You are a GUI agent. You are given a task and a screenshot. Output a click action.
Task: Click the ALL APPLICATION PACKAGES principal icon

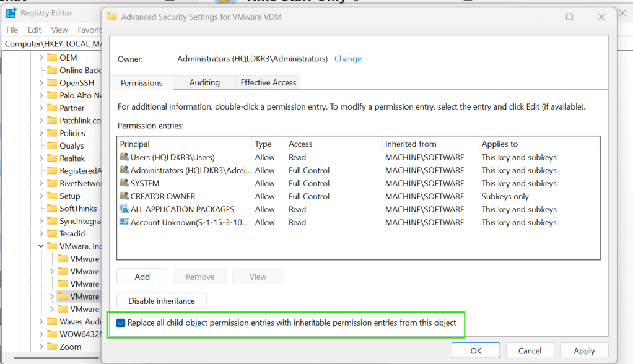pos(124,209)
